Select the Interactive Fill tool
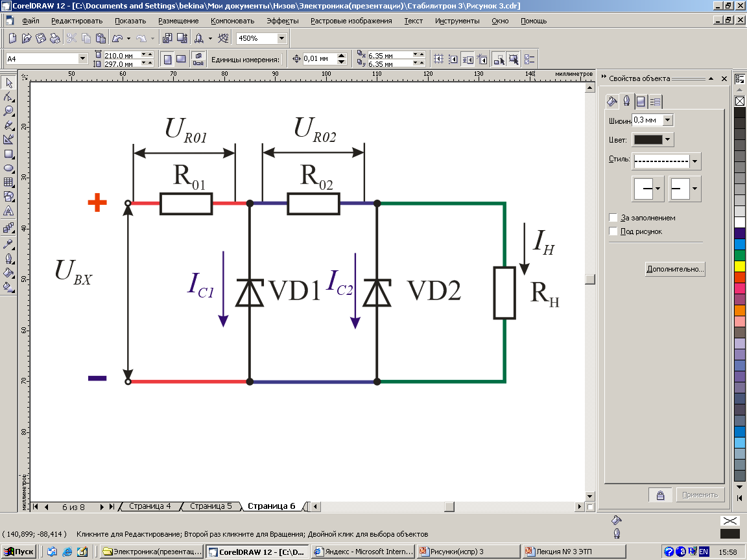Image resolution: width=747 pixels, height=560 pixels. point(8,287)
